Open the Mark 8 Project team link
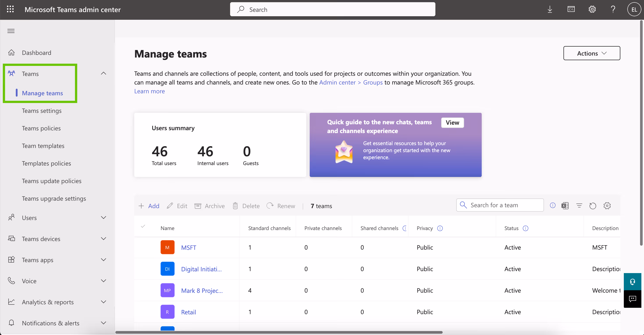 (202, 290)
